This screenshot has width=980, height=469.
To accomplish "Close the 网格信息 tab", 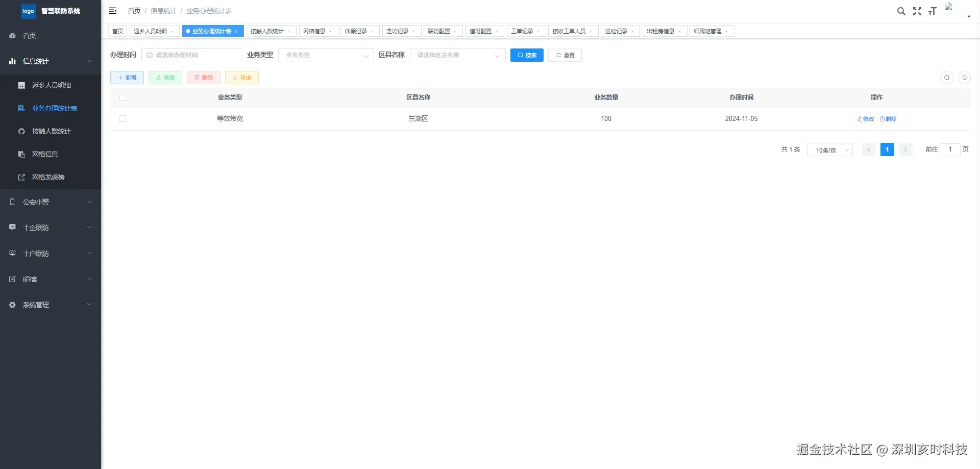I will point(331,32).
